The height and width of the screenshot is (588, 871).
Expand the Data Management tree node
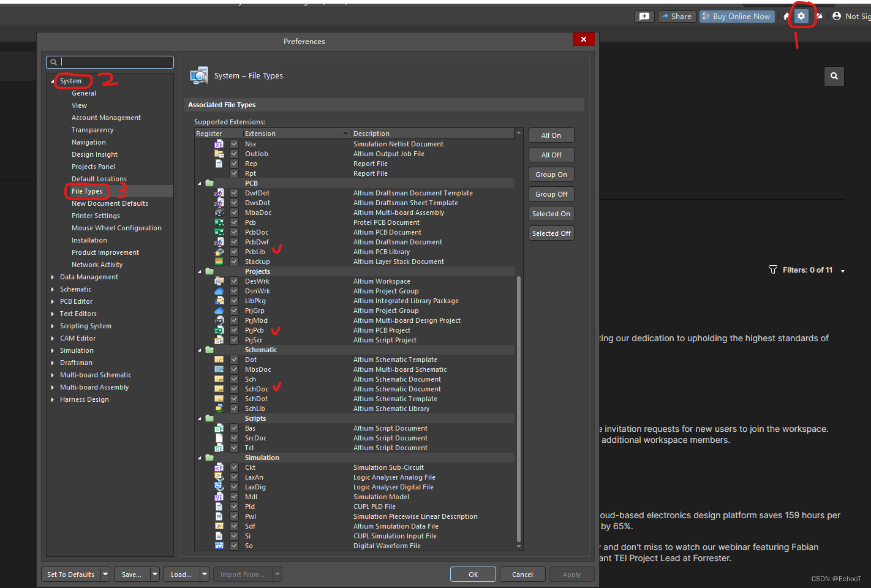pyautogui.click(x=53, y=277)
